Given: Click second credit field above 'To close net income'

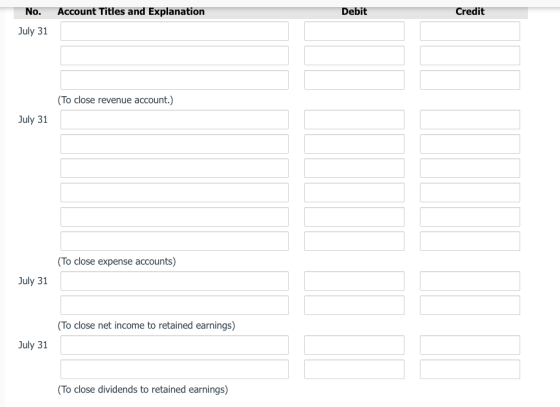Looking at the screenshot, I should click(470, 305).
